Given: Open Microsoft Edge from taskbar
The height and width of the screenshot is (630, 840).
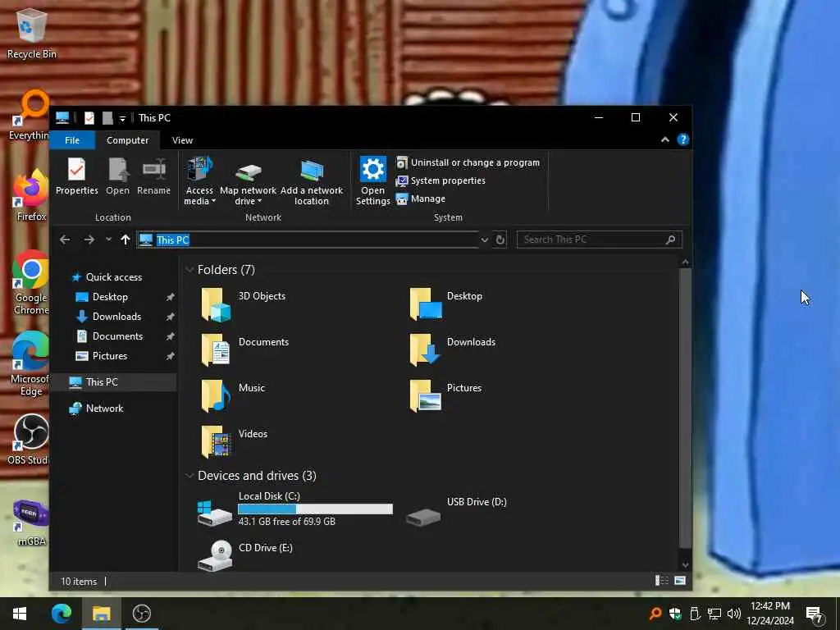Looking at the screenshot, I should 61,614.
